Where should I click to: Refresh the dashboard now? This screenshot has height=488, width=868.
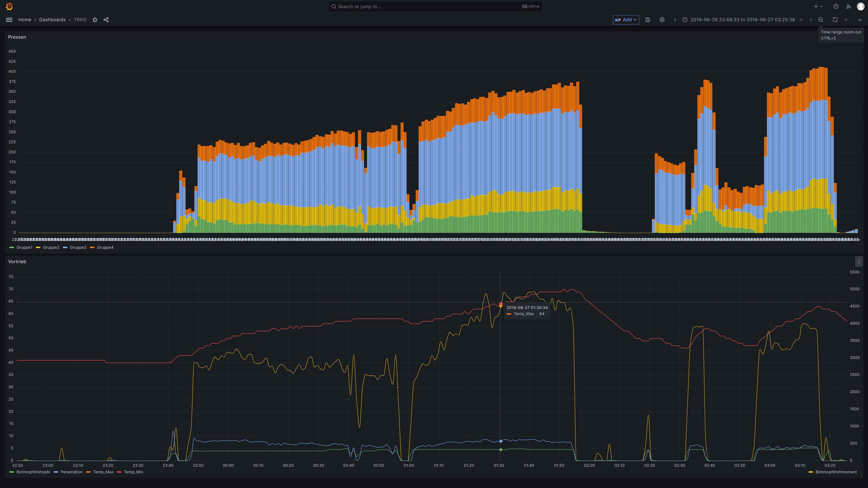tap(835, 20)
